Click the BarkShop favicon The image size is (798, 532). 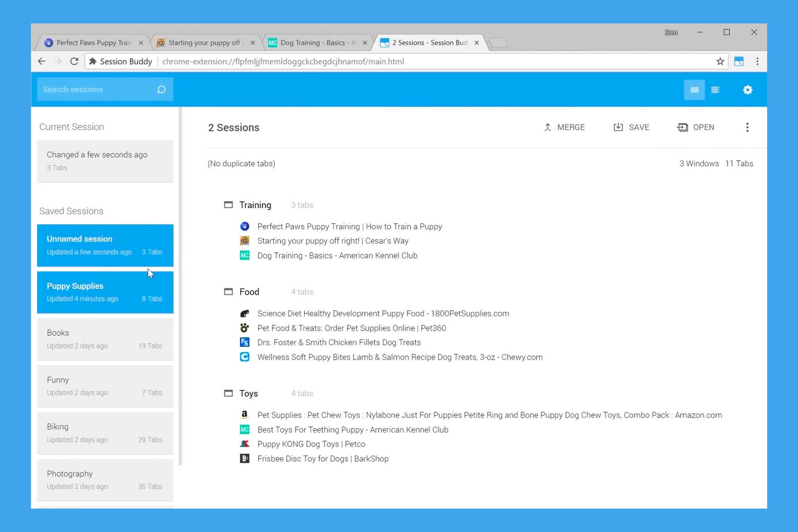click(x=245, y=459)
